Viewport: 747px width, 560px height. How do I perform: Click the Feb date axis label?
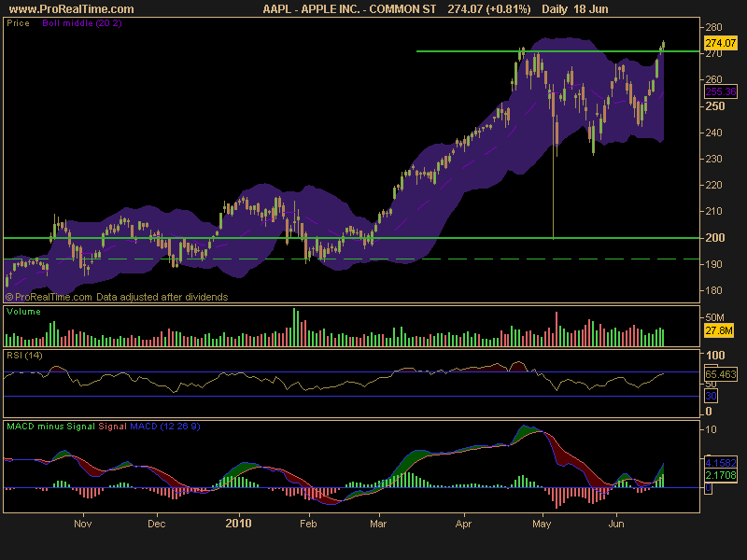tap(308, 524)
